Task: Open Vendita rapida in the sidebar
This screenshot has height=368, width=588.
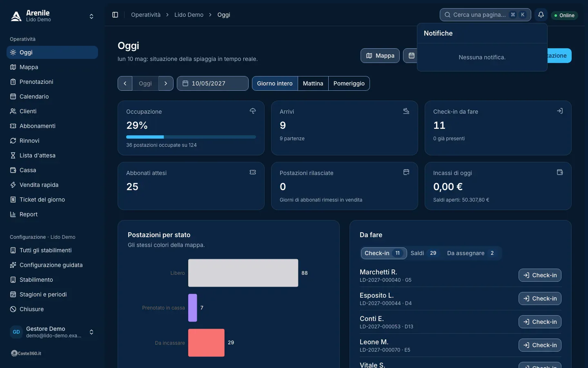Action: (52, 185)
